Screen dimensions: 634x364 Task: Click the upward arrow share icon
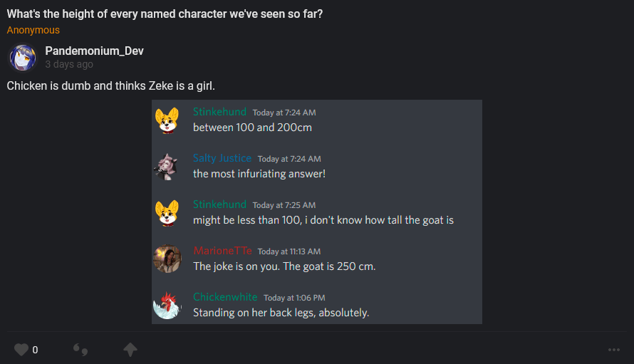(x=130, y=350)
